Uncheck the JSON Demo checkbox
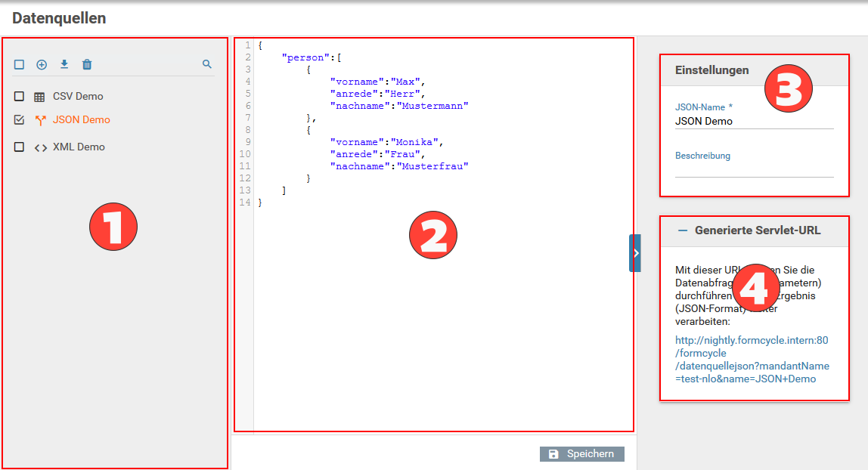Image resolution: width=868 pixels, height=470 pixels. (x=19, y=120)
